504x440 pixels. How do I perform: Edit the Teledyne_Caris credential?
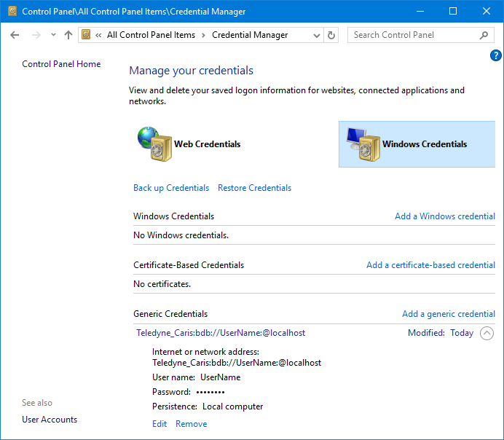pos(160,424)
